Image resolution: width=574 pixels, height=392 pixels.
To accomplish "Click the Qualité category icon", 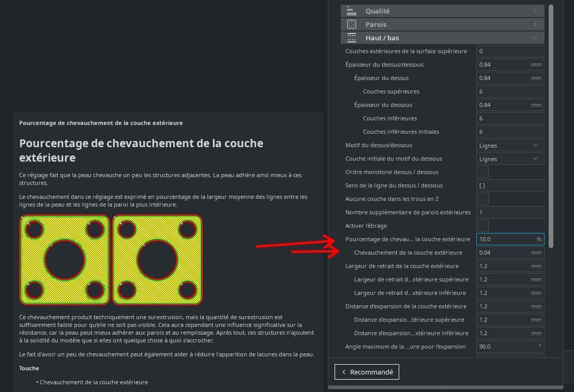I will pos(352,11).
